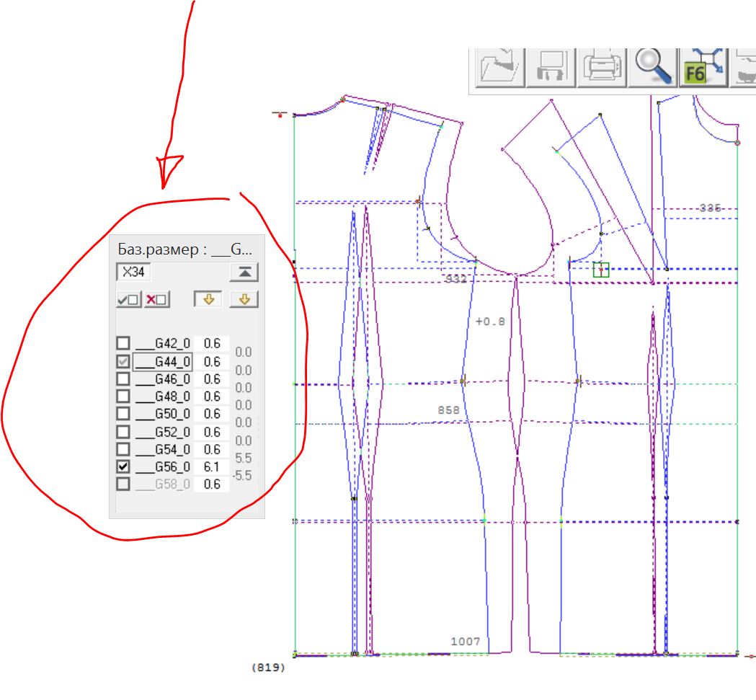
Task: Click the F6 fit-to-window icon
Action: pyautogui.click(x=703, y=68)
